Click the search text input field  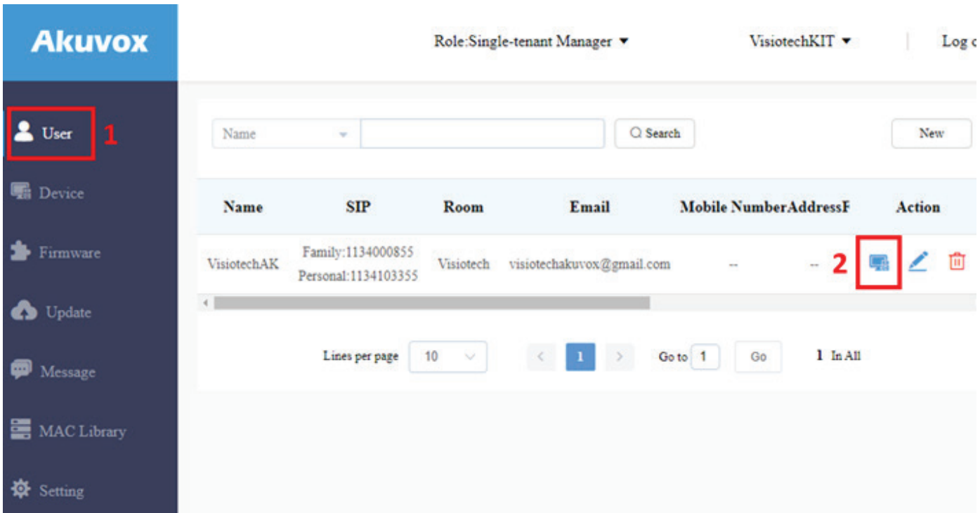(x=483, y=134)
